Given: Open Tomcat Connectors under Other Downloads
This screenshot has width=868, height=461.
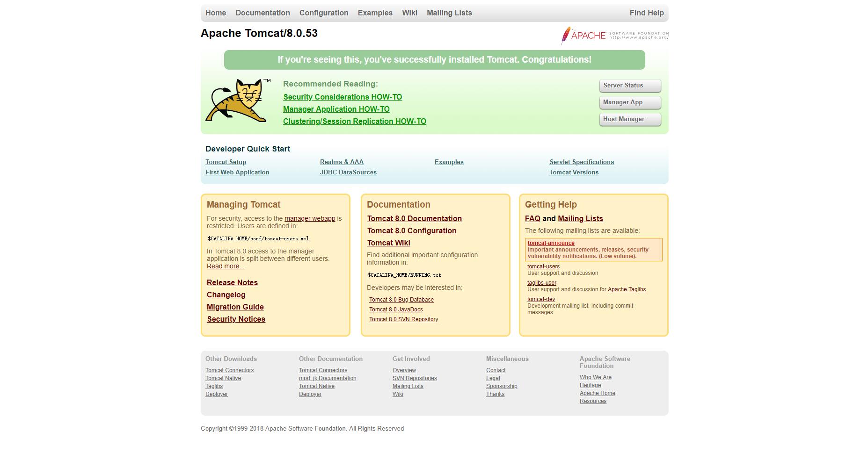Looking at the screenshot, I should tap(229, 370).
